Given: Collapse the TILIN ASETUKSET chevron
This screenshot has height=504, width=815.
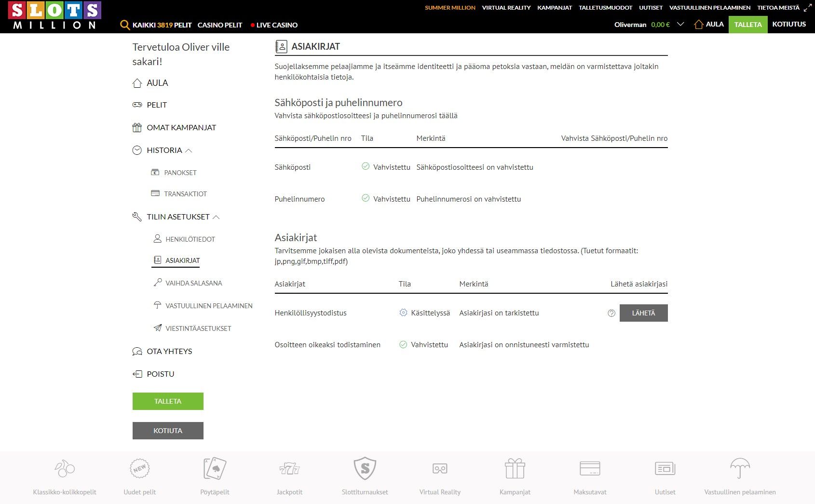Looking at the screenshot, I should pos(216,217).
